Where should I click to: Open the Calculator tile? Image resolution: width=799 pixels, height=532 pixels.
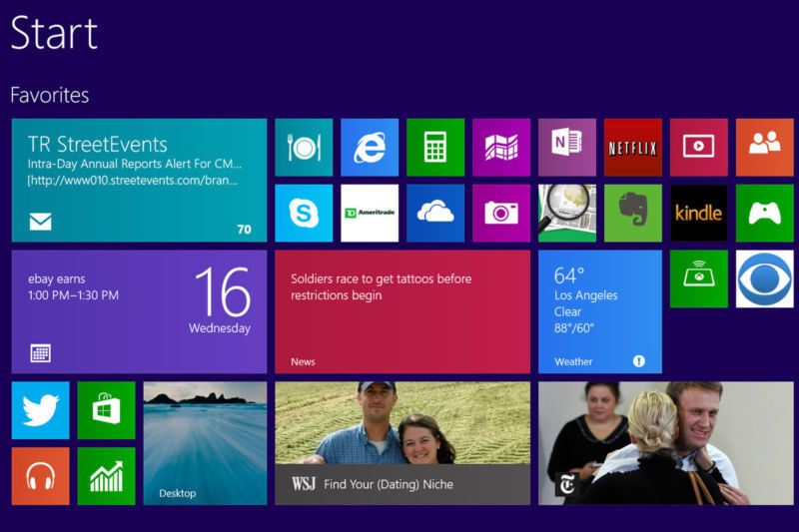pos(435,147)
